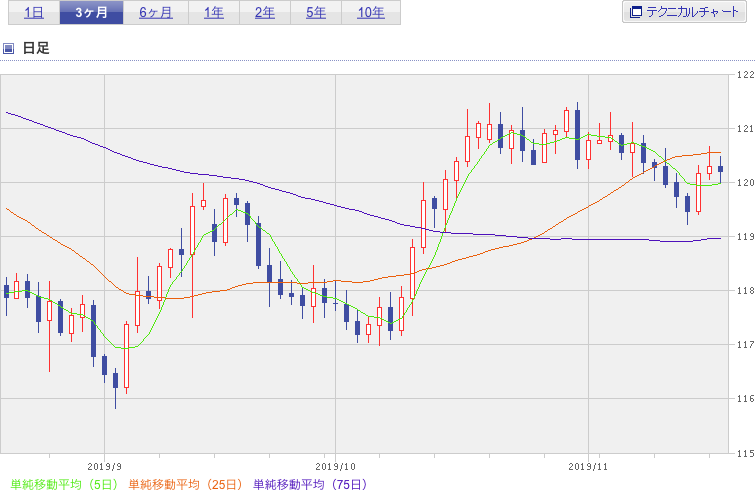The height and width of the screenshot is (493, 755).
Task: Click the 2019/10 date axis label
Action: click(x=336, y=467)
